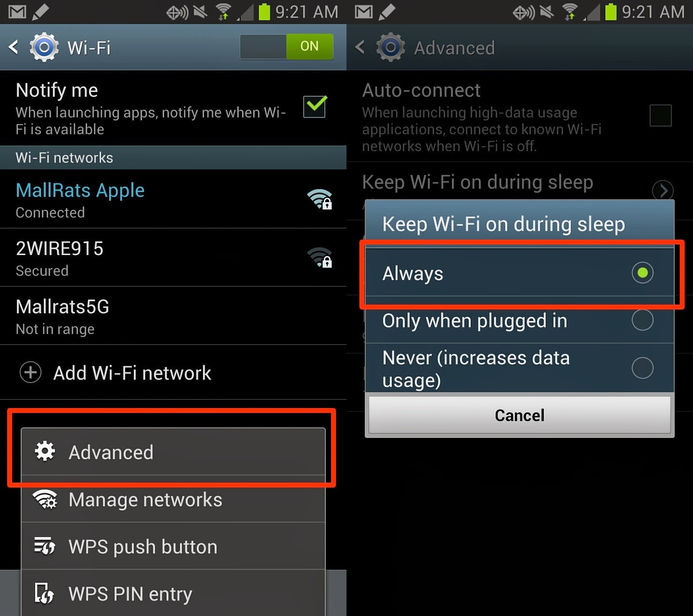Uncheck the Notify me checkbox
This screenshot has height=616, width=693.
tap(315, 106)
